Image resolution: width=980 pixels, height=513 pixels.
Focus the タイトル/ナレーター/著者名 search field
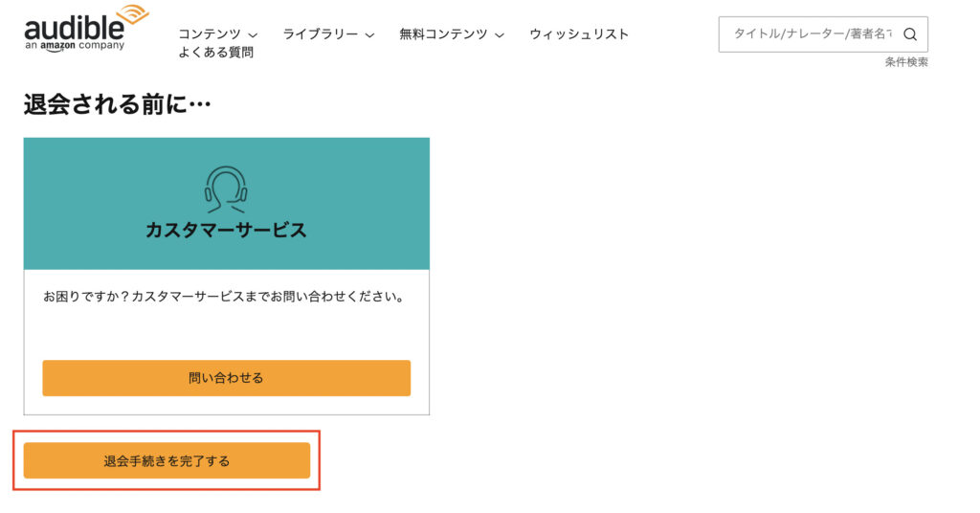coord(813,34)
